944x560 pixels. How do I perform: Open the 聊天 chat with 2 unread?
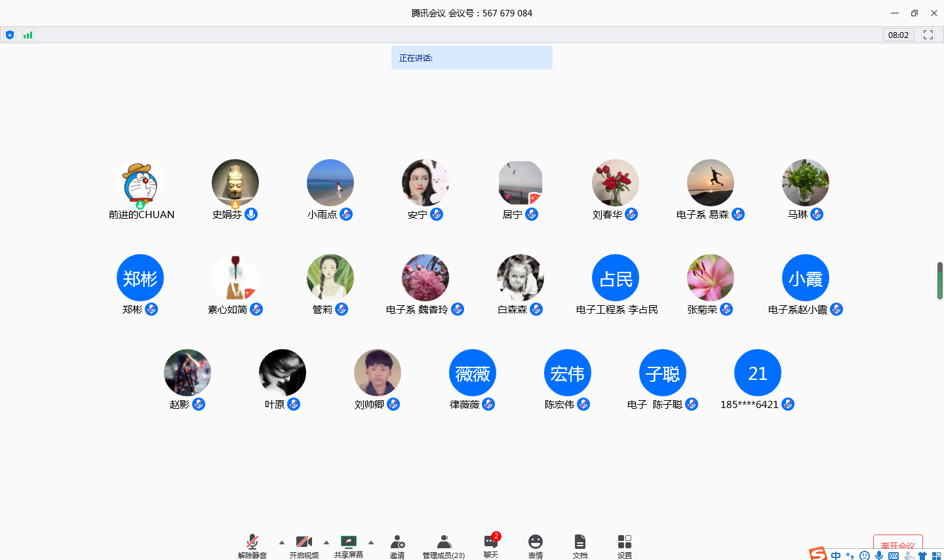tap(491, 545)
